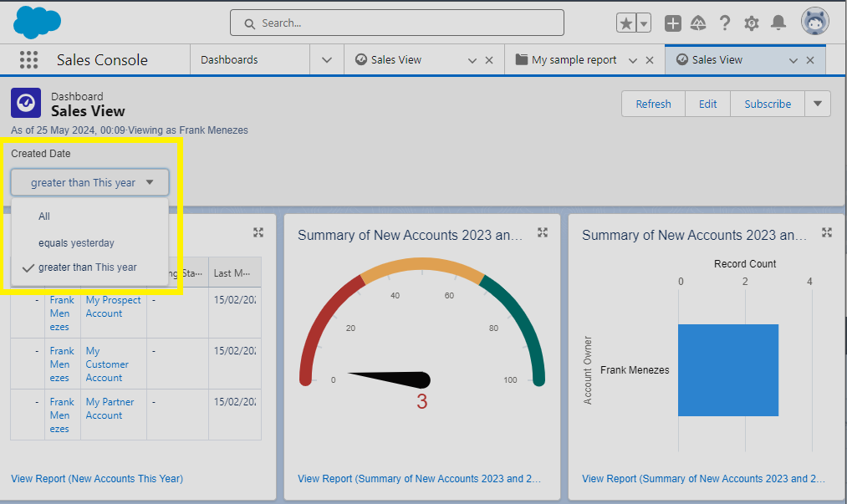Image resolution: width=847 pixels, height=504 pixels.
Task: Close the active Sales View tab
Action: 810,60
